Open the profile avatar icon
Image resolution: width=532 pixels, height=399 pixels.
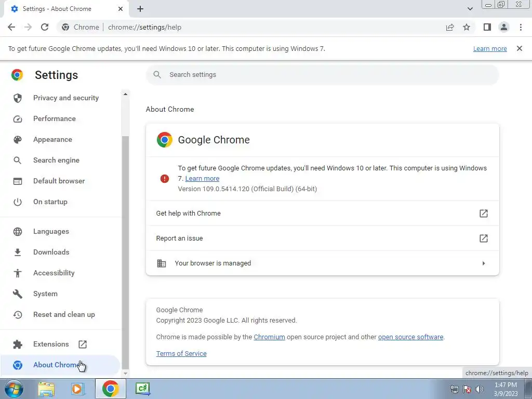click(x=504, y=27)
